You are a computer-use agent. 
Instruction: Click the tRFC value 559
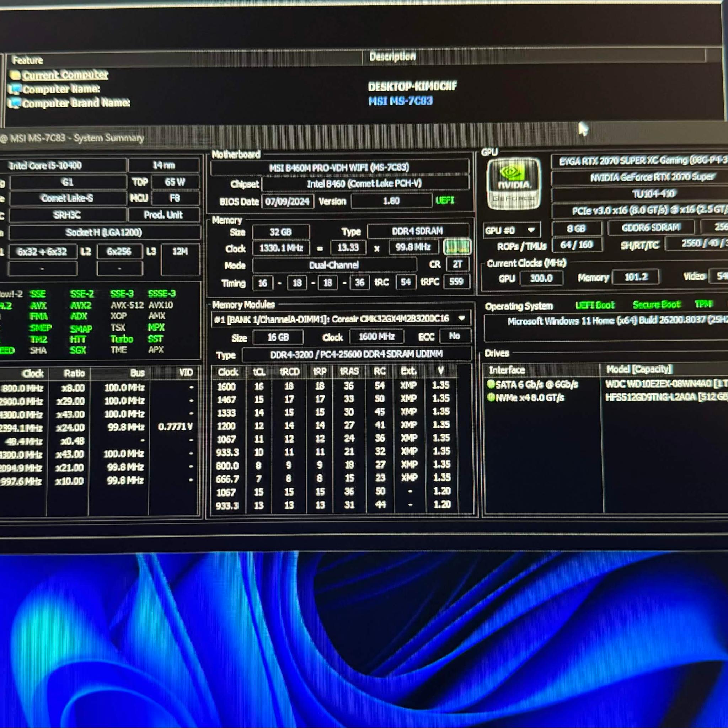click(x=456, y=282)
